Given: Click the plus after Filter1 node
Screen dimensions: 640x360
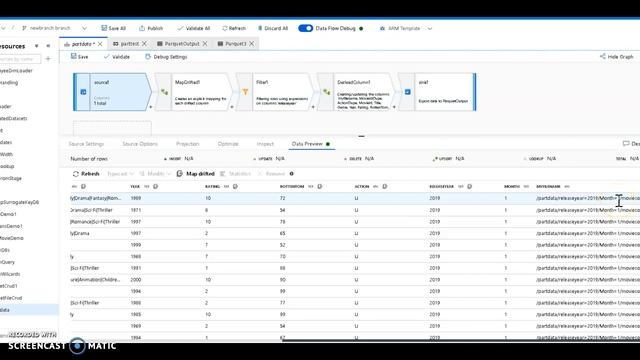Looking at the screenshot, I should point(313,107).
